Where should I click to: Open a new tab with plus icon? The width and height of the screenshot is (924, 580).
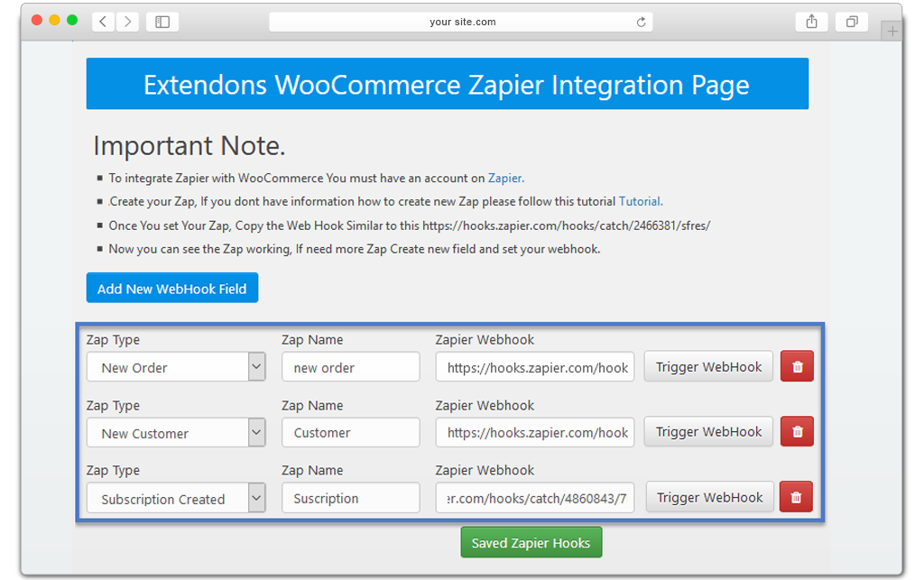892,32
